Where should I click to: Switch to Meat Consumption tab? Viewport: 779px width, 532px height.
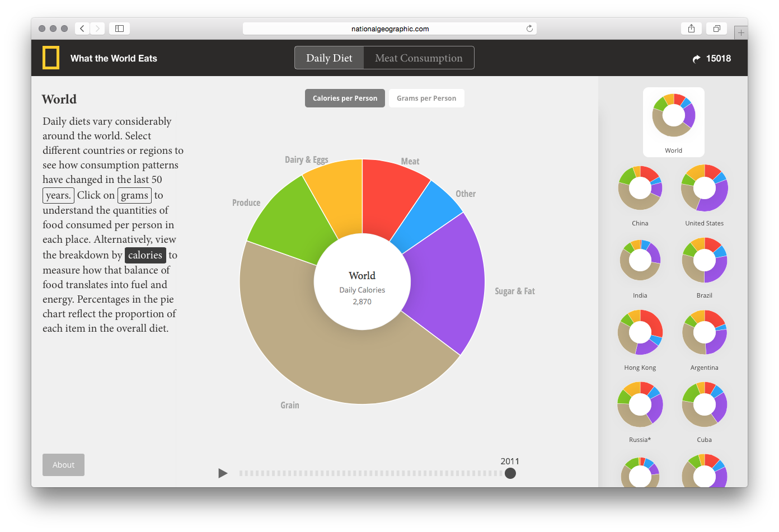tap(419, 58)
